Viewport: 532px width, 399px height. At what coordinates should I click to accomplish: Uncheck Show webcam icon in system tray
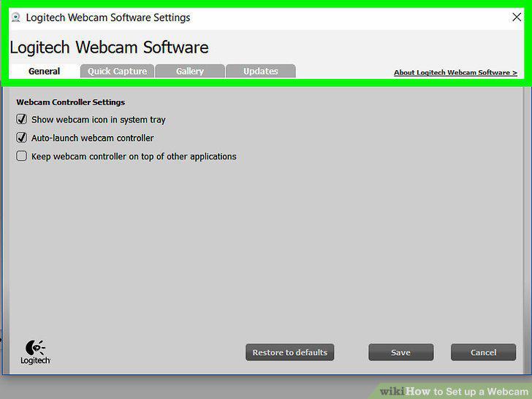21,119
